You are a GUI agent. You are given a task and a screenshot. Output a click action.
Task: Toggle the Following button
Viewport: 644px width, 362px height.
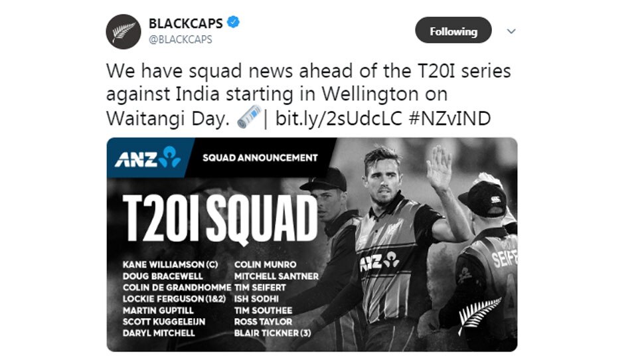pyautogui.click(x=453, y=31)
